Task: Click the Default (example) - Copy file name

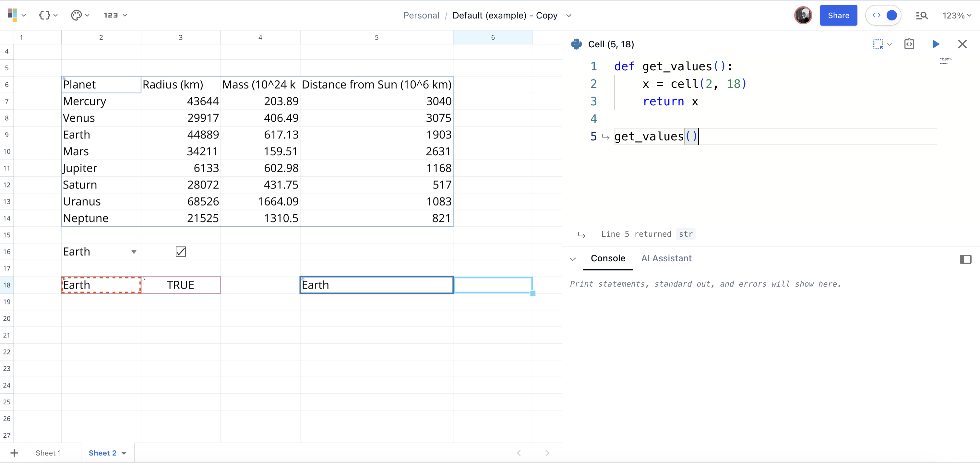Action: 505,15
